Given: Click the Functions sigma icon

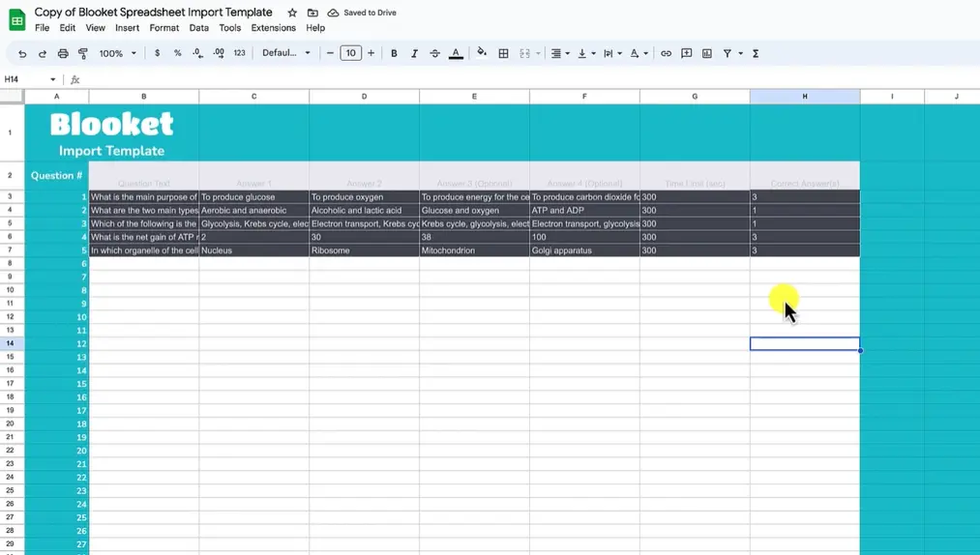Looking at the screenshot, I should click(756, 54).
